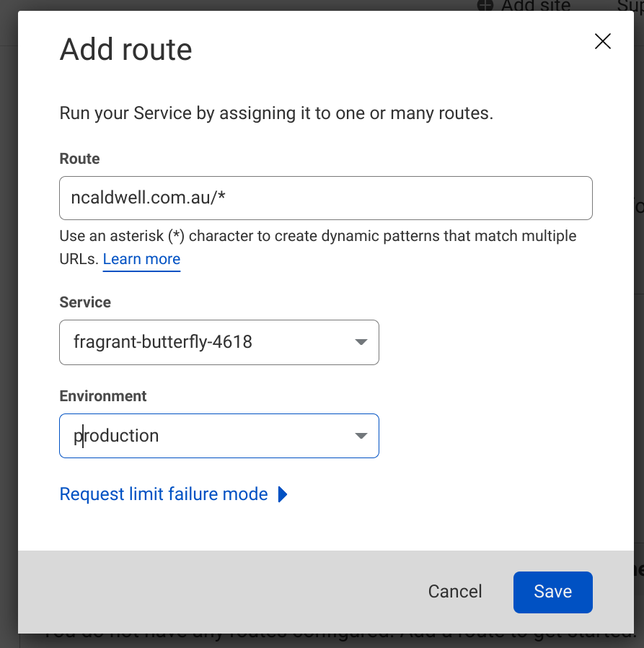Click the Route field label
Screen dimensions: 644x648
click(x=79, y=159)
